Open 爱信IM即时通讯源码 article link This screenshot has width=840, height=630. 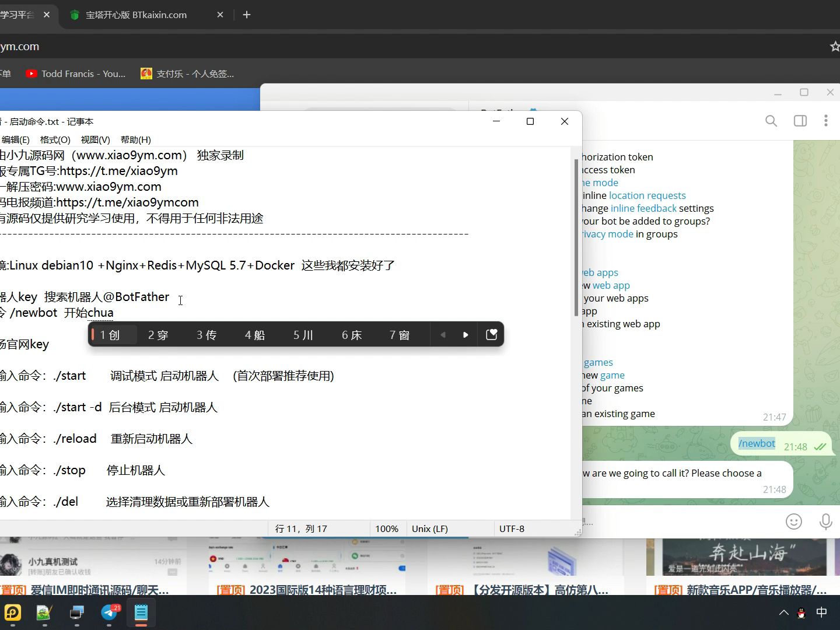[x=85, y=590]
